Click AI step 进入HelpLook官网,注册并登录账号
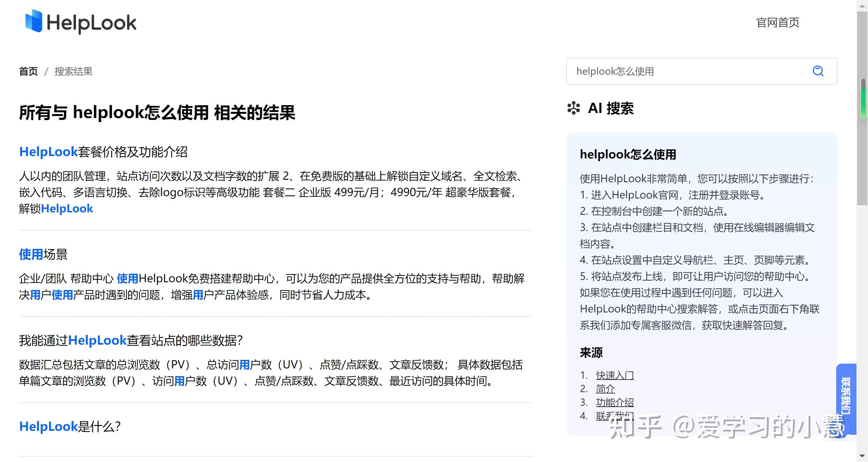Viewport: 868px width, 462px height. tap(672, 195)
